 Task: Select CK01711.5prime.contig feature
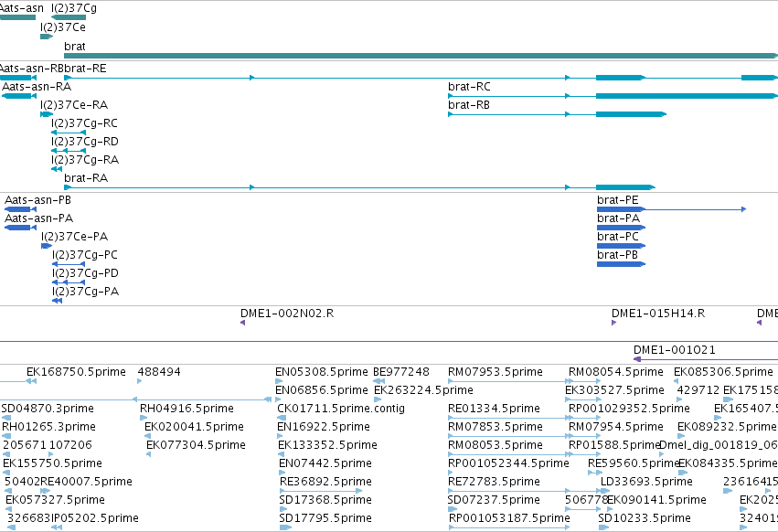click(281, 418)
